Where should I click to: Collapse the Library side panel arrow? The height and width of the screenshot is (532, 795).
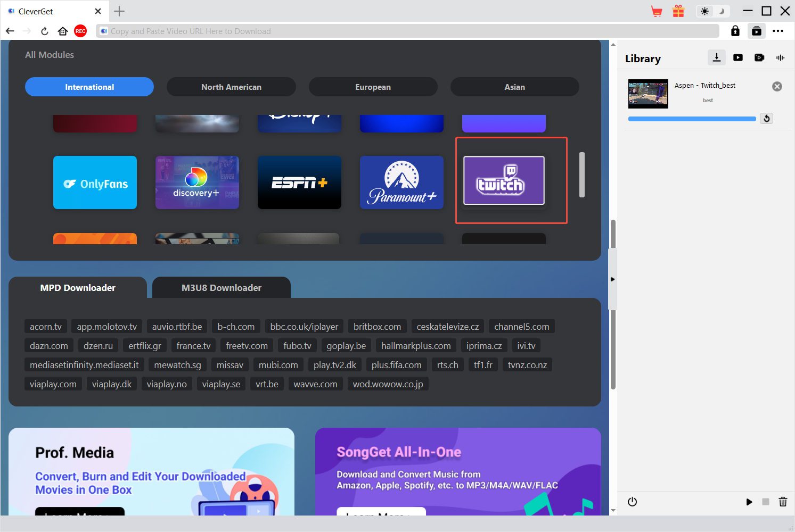(612, 279)
